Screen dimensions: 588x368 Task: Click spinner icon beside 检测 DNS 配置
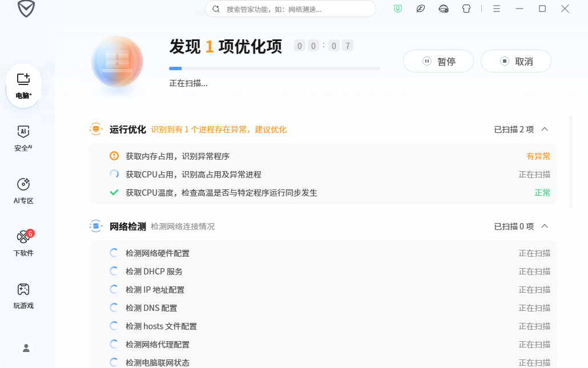click(x=114, y=308)
